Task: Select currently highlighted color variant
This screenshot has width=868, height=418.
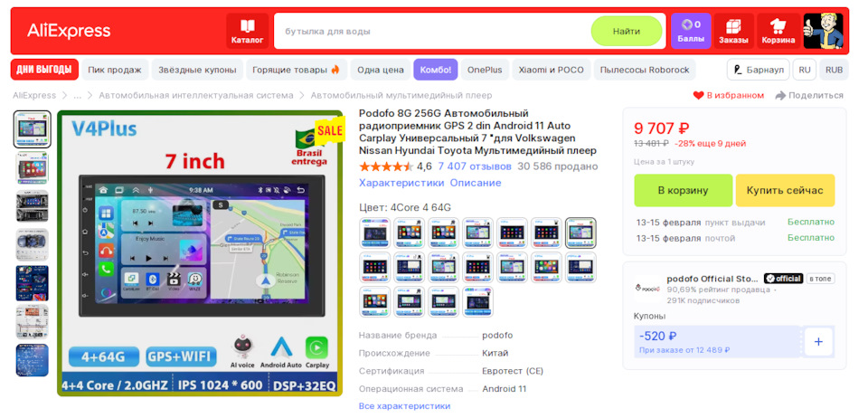Action: click(x=580, y=233)
